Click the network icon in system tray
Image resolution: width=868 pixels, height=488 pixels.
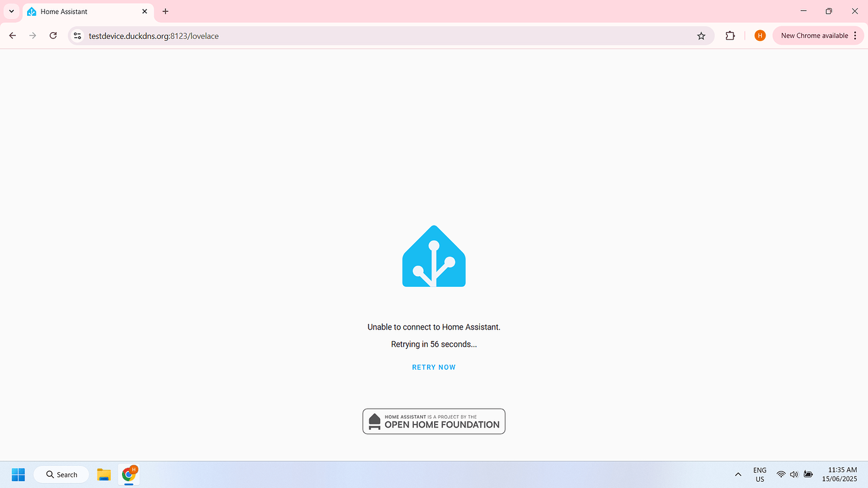point(781,474)
